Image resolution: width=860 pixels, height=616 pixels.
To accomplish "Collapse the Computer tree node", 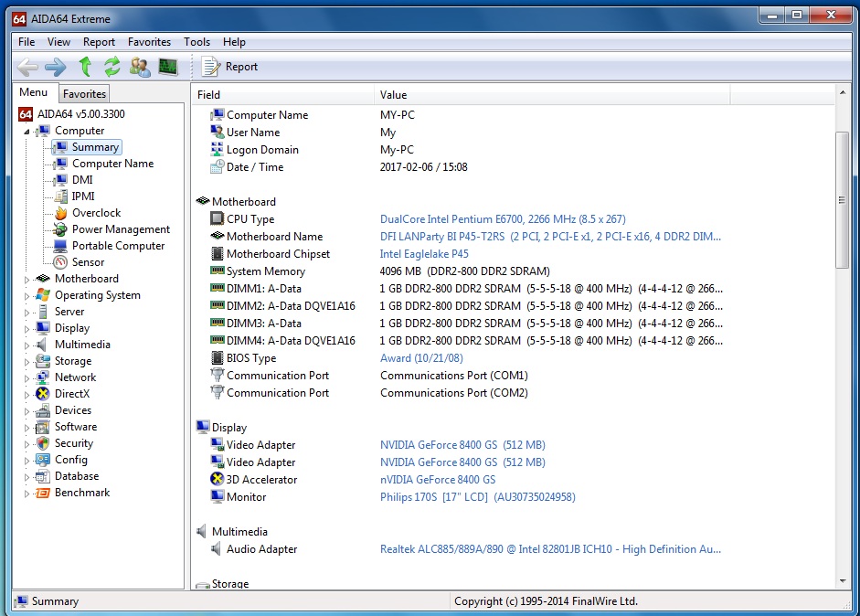I will (27, 132).
